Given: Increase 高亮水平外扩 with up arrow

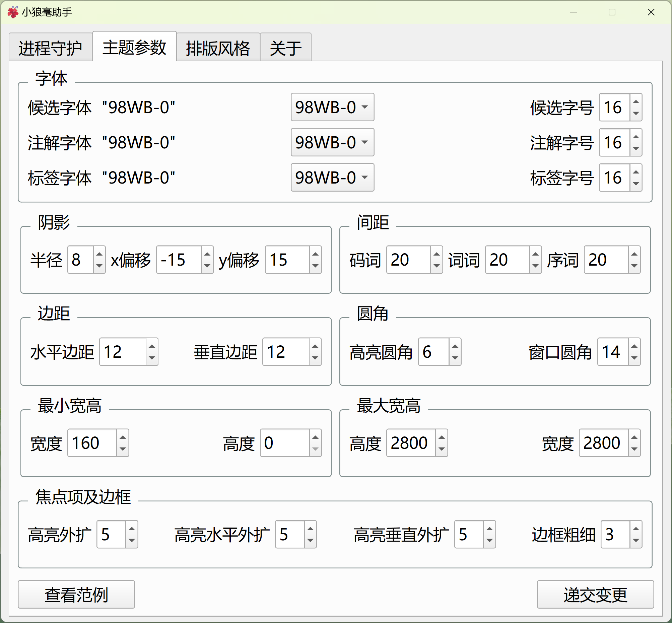Looking at the screenshot, I should (x=310, y=529).
